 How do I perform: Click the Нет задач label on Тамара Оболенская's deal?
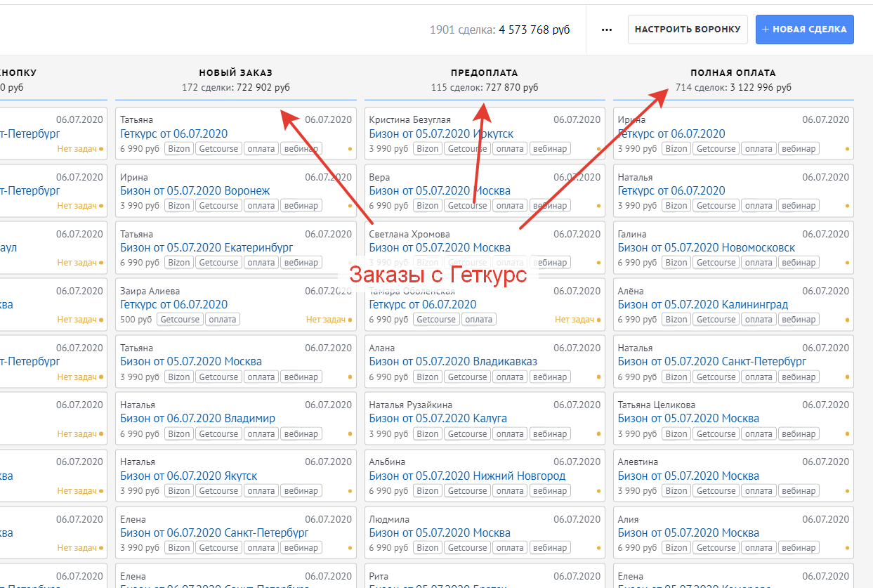574,320
